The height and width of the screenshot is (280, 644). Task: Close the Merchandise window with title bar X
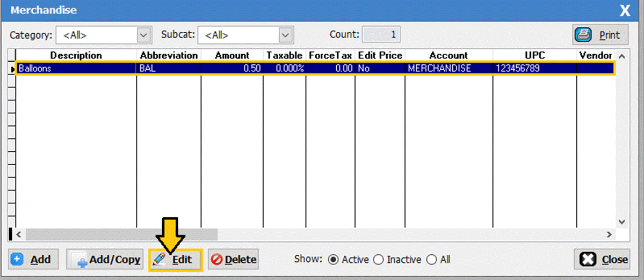click(625, 10)
